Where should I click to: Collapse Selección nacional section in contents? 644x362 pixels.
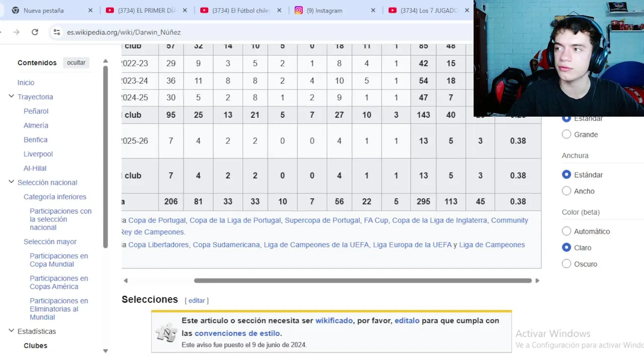pos(11,182)
